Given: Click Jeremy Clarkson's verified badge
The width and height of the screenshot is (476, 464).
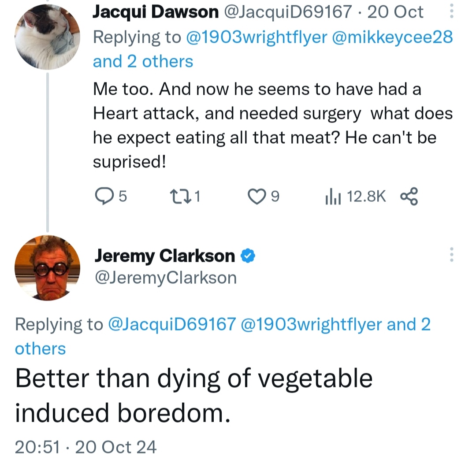Looking at the screenshot, I should [x=248, y=255].
